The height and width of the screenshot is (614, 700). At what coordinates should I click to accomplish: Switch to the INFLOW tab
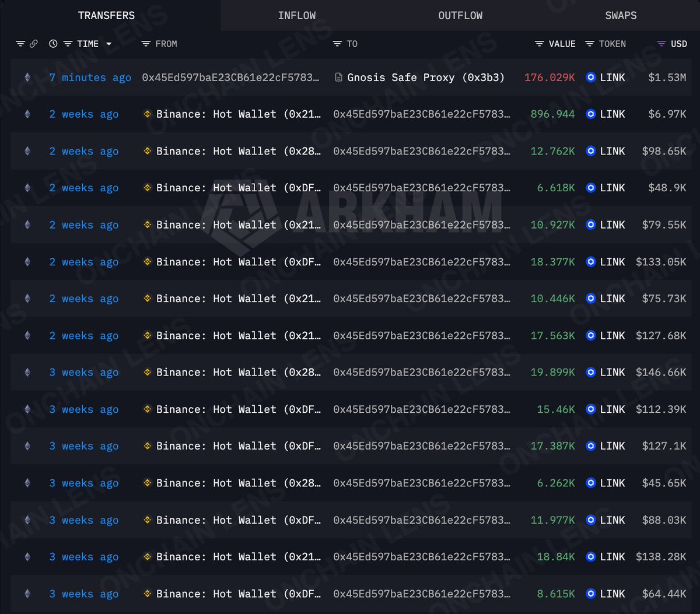point(296,16)
